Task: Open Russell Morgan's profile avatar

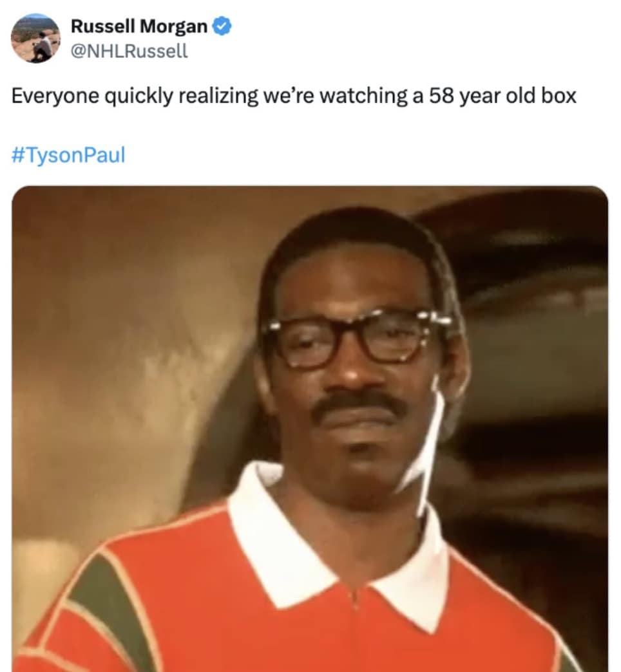Action: tap(35, 38)
